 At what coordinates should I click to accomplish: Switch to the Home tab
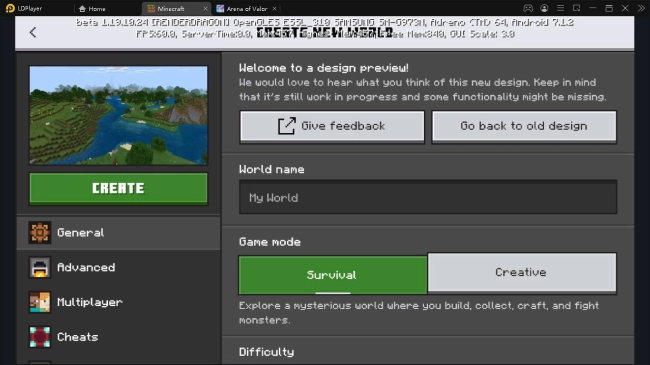[92, 9]
